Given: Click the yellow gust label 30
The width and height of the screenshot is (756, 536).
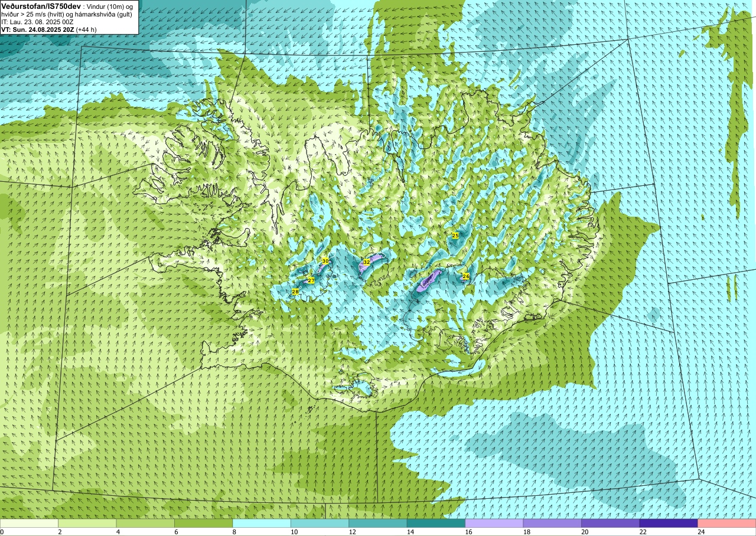Looking at the screenshot, I should pyautogui.click(x=325, y=260).
